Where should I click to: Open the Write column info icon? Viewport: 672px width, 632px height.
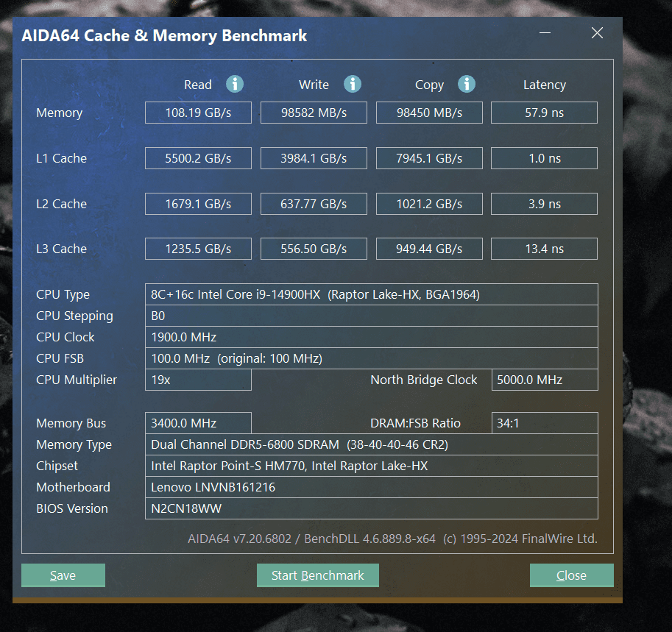[x=353, y=84]
